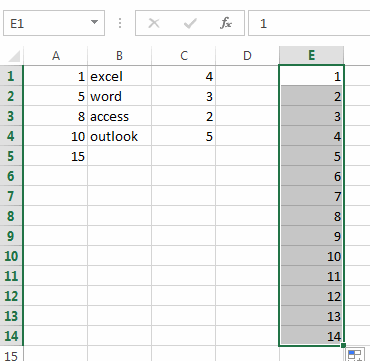Click cell E14 with value 14
The height and width of the screenshot is (361, 370).
pyautogui.click(x=311, y=336)
